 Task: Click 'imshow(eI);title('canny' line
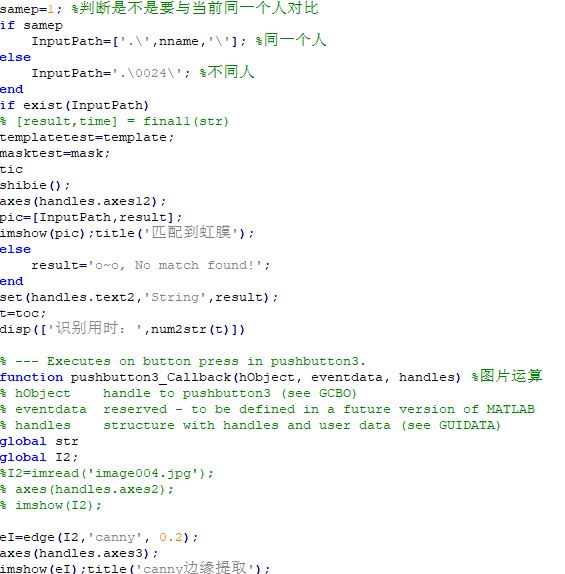(x=135, y=567)
